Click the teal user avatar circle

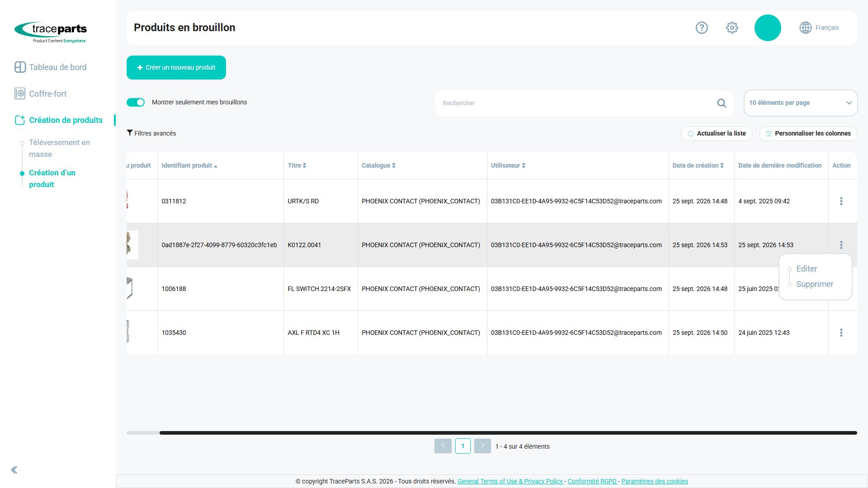(x=768, y=28)
